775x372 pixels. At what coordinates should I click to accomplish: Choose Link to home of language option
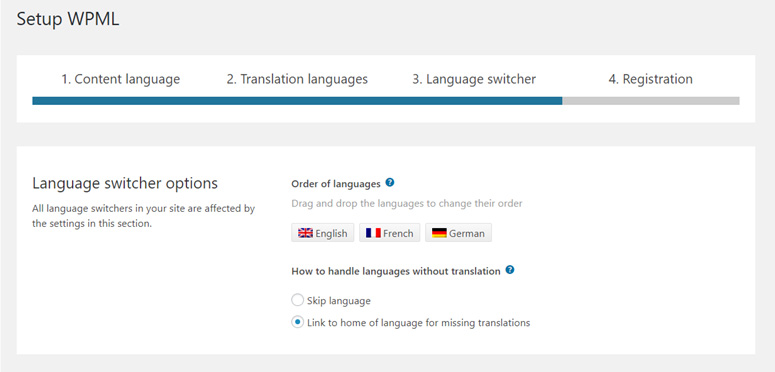[298, 323]
